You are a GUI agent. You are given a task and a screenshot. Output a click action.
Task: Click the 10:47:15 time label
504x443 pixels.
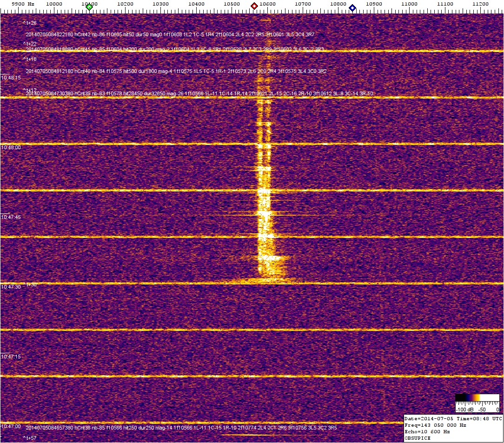(11, 357)
